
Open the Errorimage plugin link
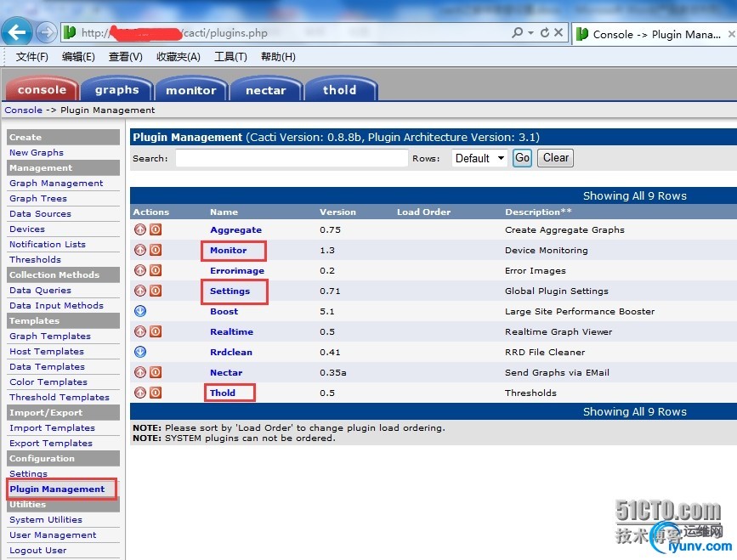(x=237, y=270)
